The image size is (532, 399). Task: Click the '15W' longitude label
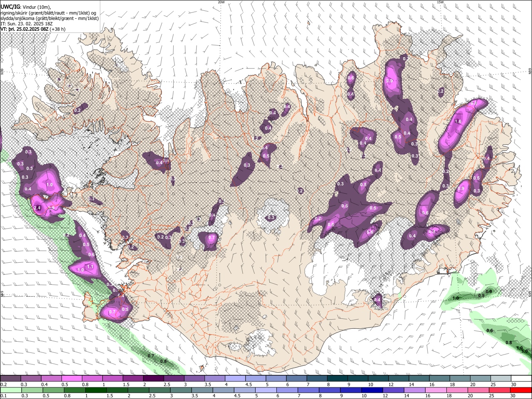click(x=440, y=2)
